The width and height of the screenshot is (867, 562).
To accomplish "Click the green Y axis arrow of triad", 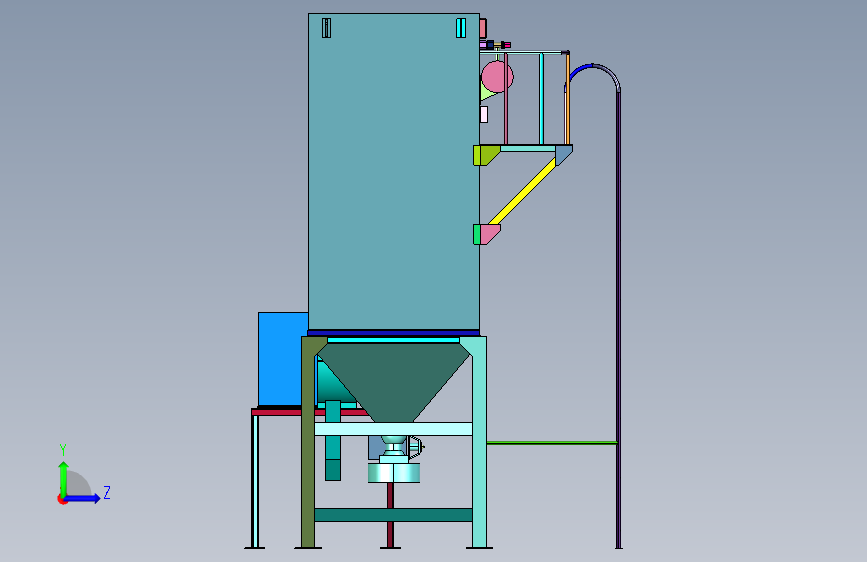I will pos(63,478).
